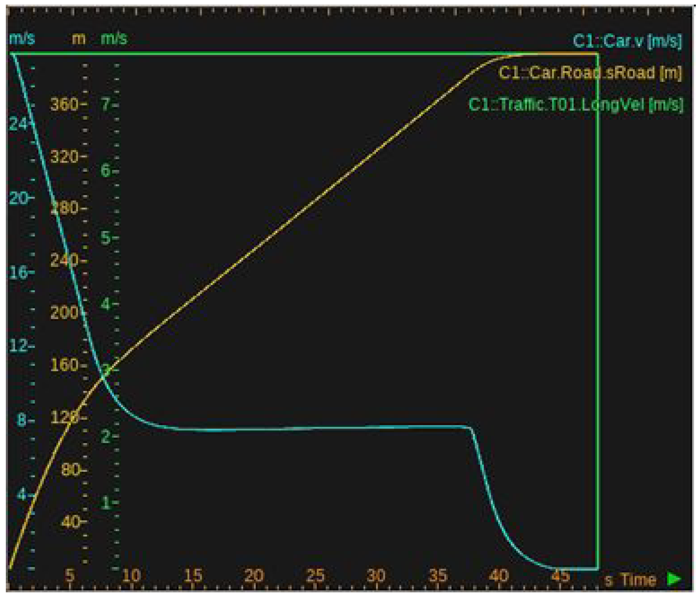Screen dimensions: 700x599
Task: Click the green play arrow beside Time
Action: [x=674, y=579]
